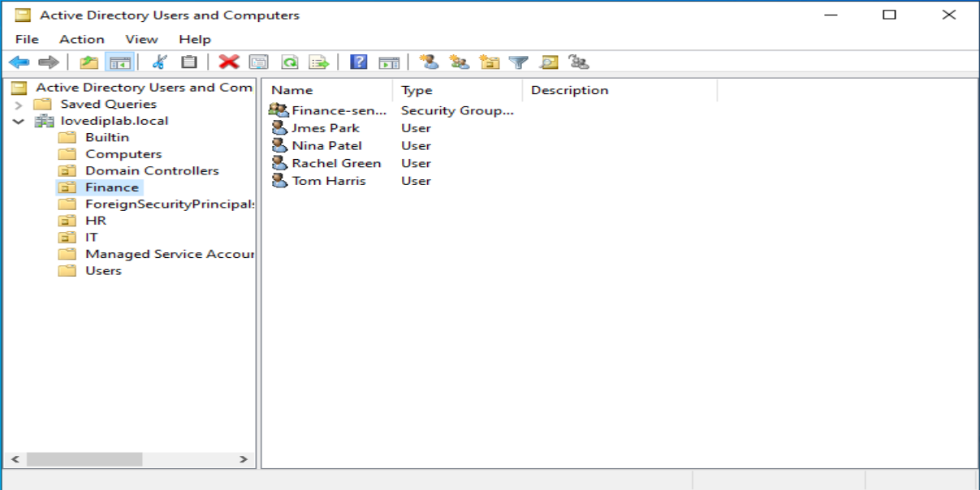This screenshot has height=490, width=980.
Task: Open Help with the question mark icon
Action: pos(358,62)
